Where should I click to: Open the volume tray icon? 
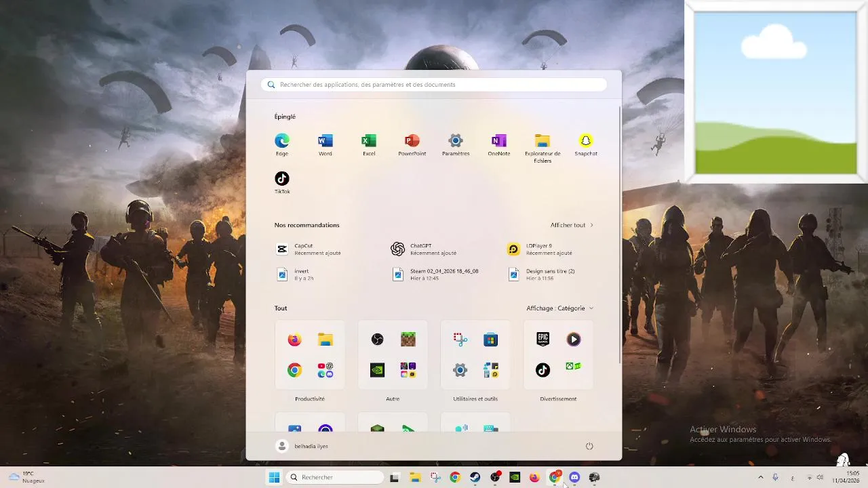(x=821, y=477)
